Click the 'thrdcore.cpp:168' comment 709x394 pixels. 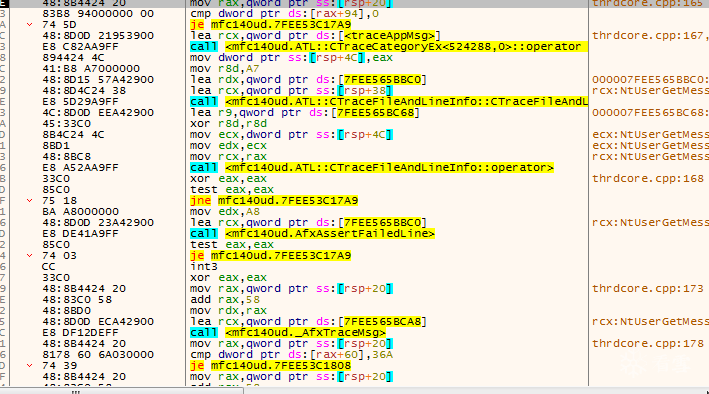(x=648, y=178)
